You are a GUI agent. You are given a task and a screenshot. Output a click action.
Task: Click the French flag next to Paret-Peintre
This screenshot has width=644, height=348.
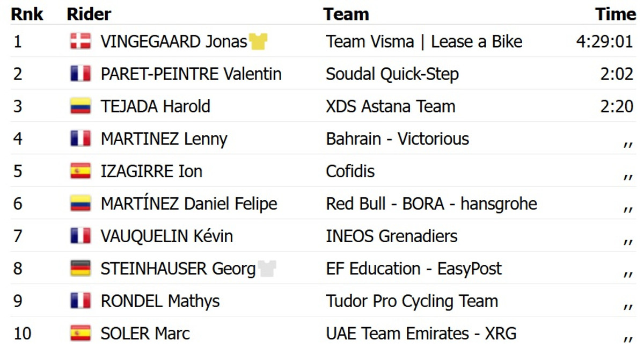coord(80,74)
